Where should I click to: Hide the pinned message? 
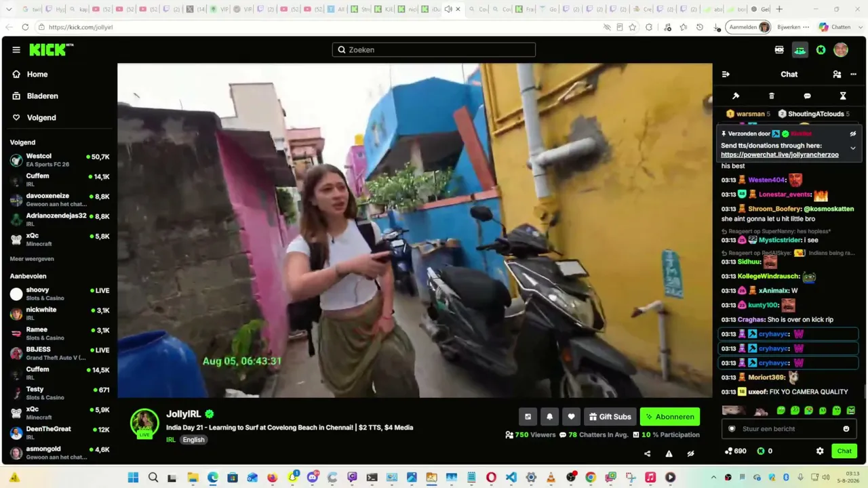853,134
